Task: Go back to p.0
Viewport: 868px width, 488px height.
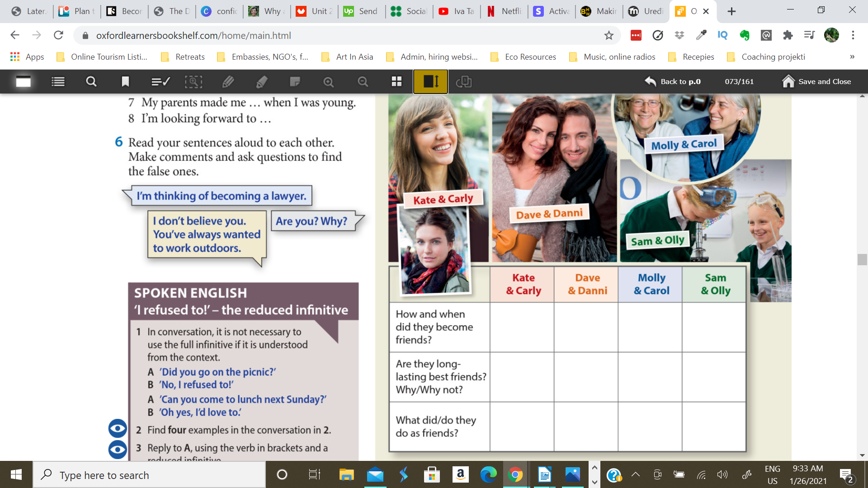Action: click(673, 82)
